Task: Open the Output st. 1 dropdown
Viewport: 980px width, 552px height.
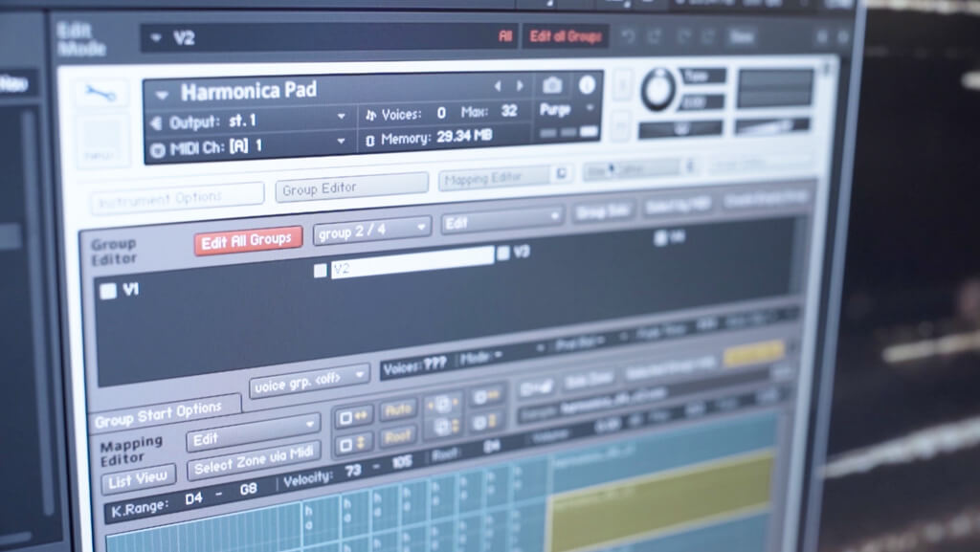Action: (342, 116)
